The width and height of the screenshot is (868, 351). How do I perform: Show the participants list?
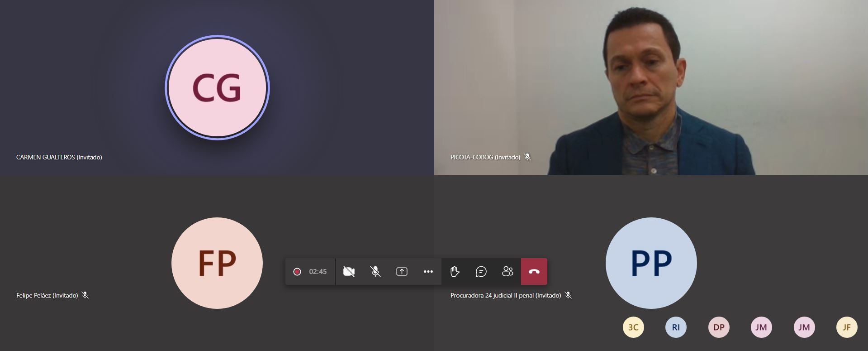[x=508, y=271]
